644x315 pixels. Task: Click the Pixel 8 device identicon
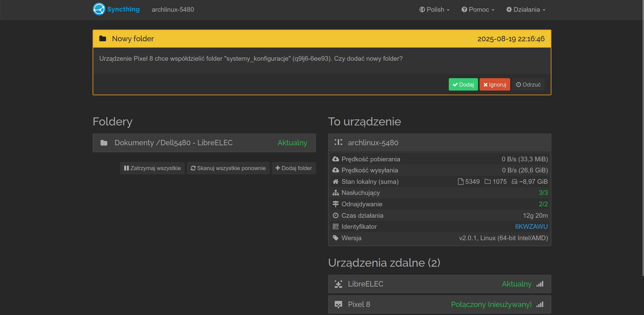coord(338,305)
